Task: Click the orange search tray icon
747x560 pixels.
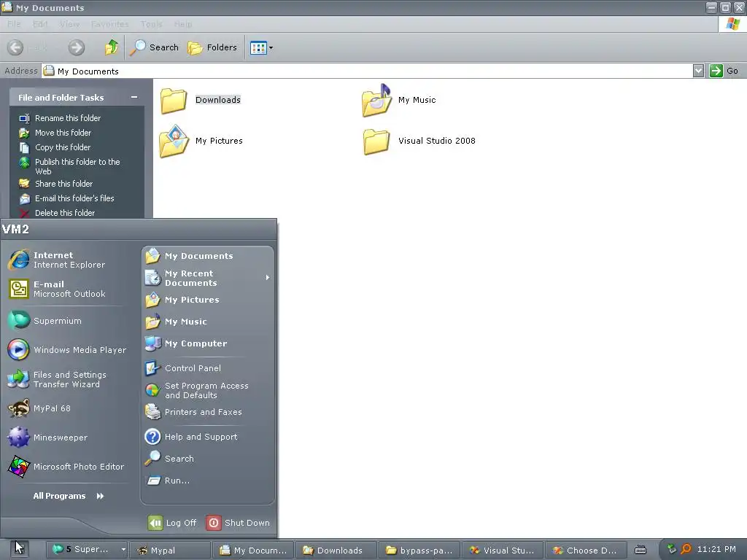Action: pyautogui.click(x=686, y=549)
